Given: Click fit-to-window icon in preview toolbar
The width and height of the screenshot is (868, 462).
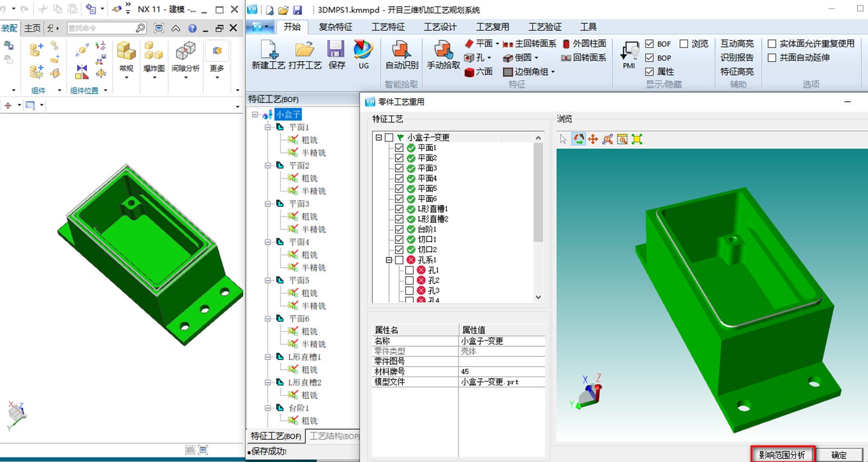Looking at the screenshot, I should pos(637,139).
